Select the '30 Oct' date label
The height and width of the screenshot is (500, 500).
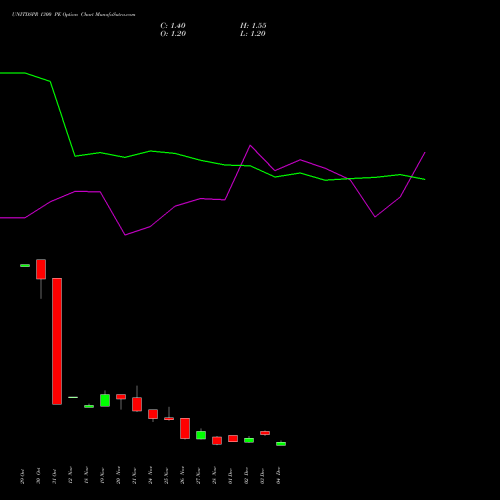38,476
